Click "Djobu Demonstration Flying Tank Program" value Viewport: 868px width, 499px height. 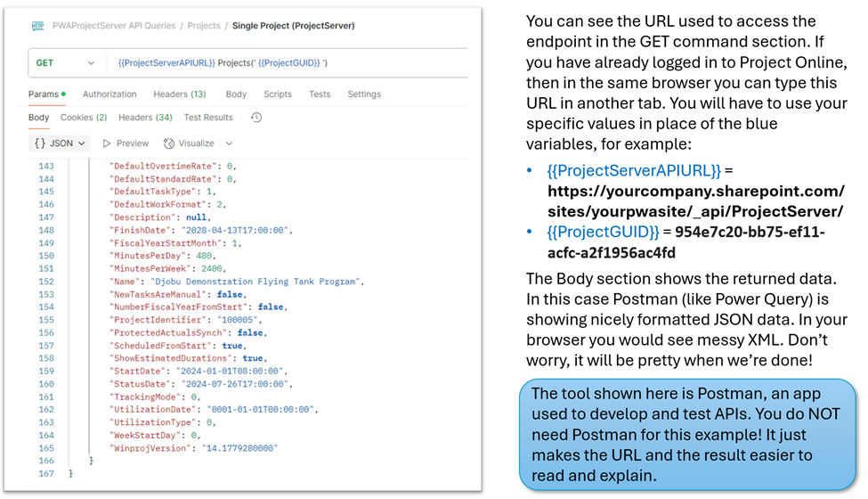coord(256,282)
